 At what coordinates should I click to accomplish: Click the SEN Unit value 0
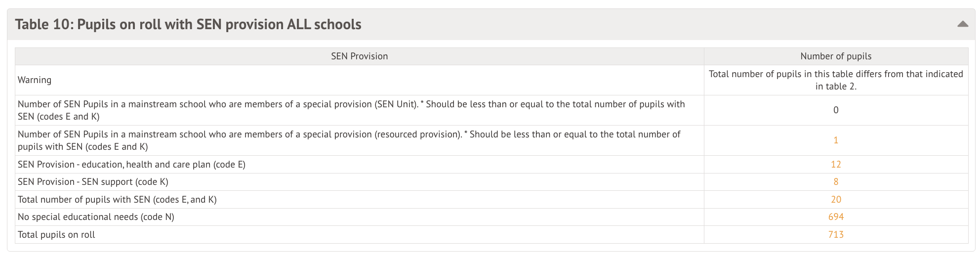(x=836, y=110)
